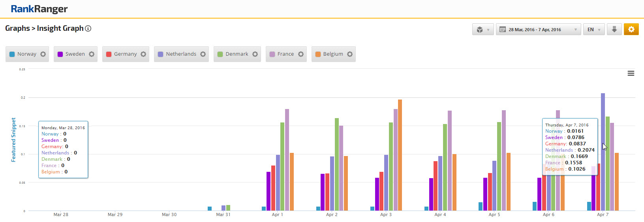644x222 pixels.
Task: Click the Insight Graph info icon
Action: click(88, 28)
